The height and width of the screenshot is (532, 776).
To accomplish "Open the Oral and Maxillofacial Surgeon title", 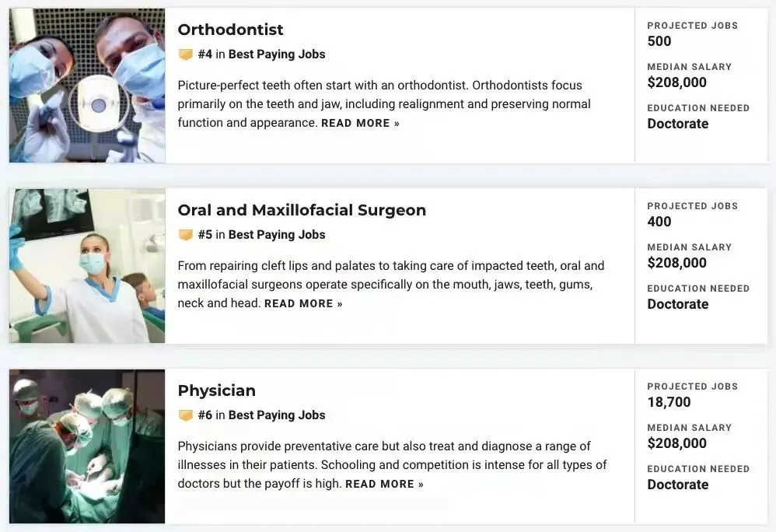I will pyautogui.click(x=302, y=210).
